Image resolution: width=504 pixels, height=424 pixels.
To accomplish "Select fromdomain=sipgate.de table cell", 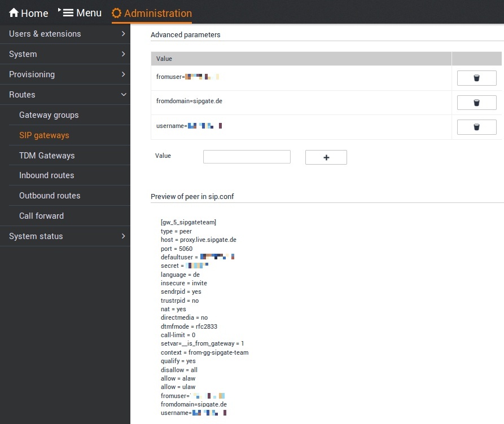I will [301, 103].
